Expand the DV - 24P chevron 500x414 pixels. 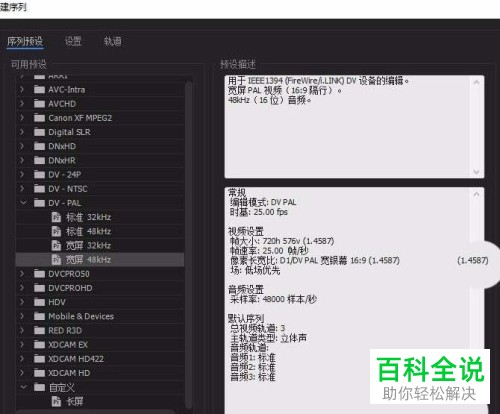point(22,174)
